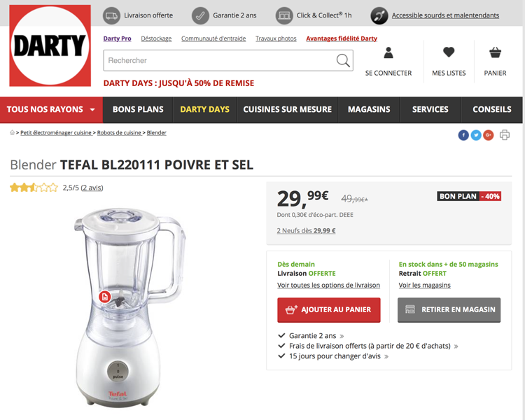Click the red document icon on blender image
Viewport: 525px width, 420px height.
tap(105, 297)
